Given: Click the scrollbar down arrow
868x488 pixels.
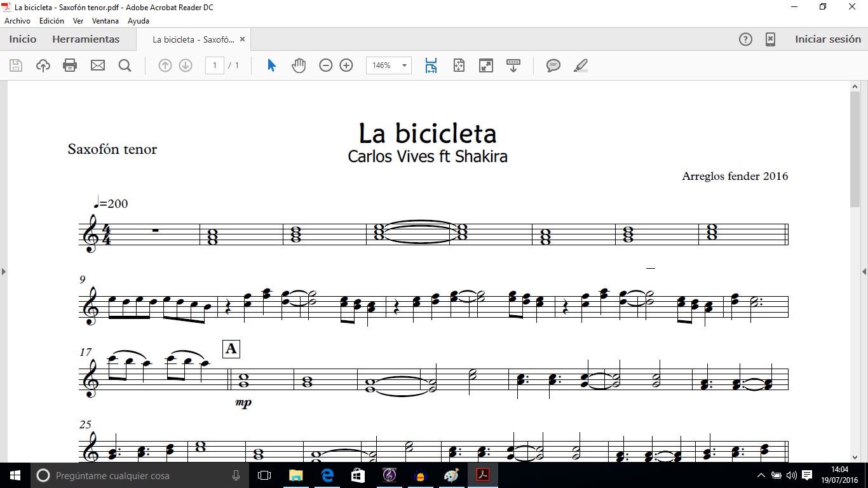Looking at the screenshot, I should (x=855, y=457).
